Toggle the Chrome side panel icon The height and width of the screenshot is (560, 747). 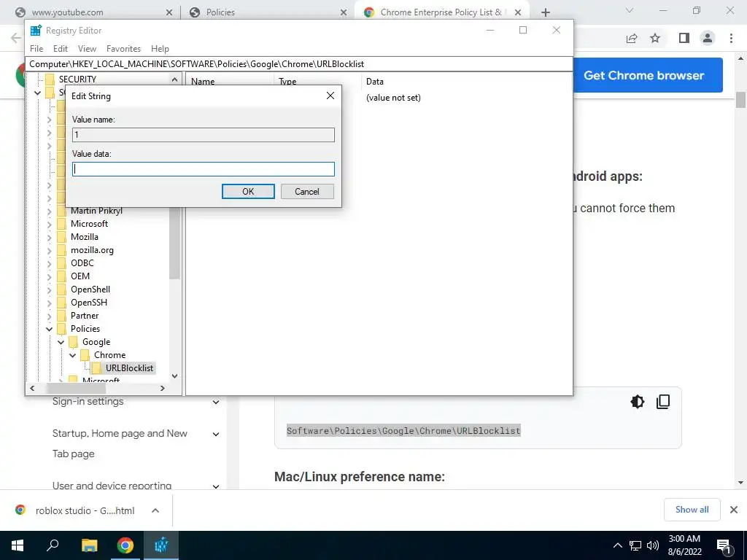(684, 38)
